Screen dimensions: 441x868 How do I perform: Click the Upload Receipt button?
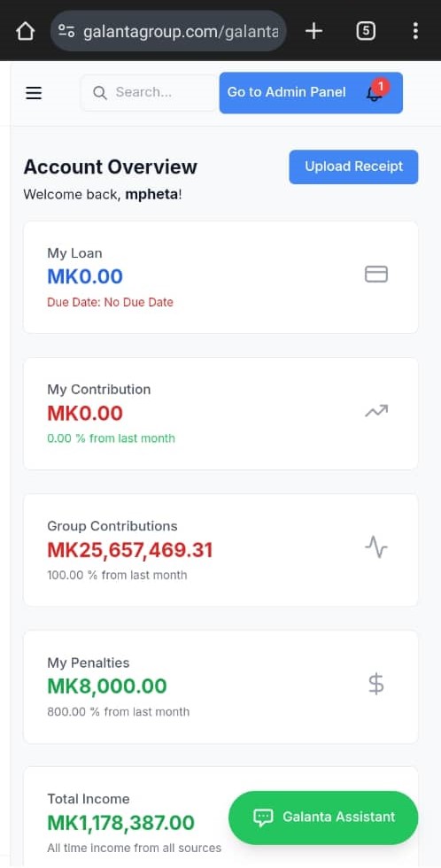tap(353, 167)
